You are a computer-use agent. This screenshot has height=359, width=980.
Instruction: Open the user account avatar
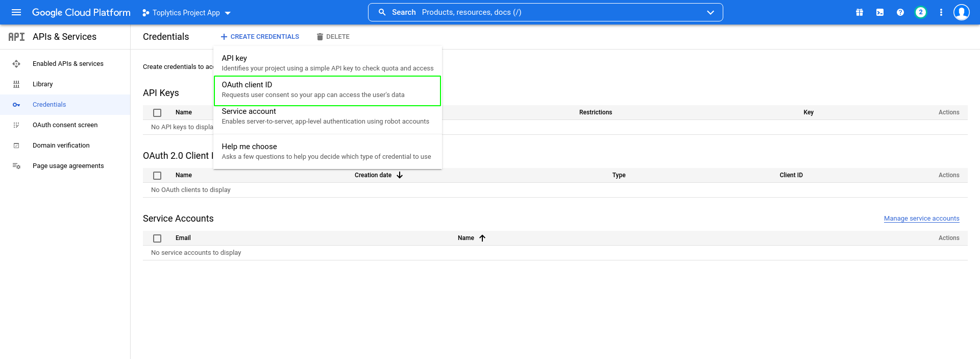pos(962,12)
